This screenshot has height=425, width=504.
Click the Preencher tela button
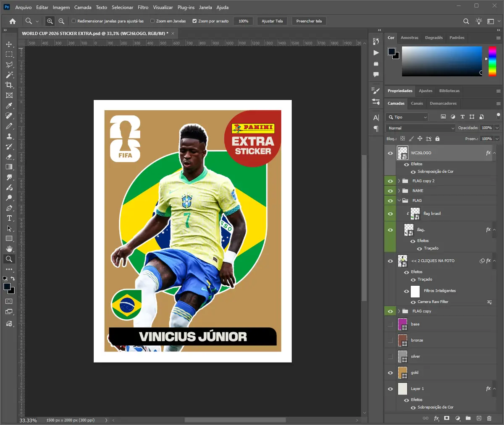(309, 21)
